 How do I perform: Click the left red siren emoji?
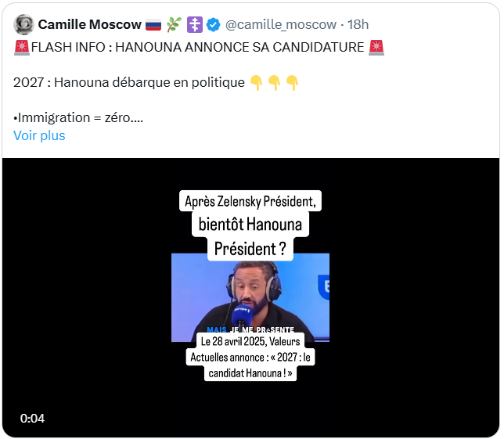22,48
